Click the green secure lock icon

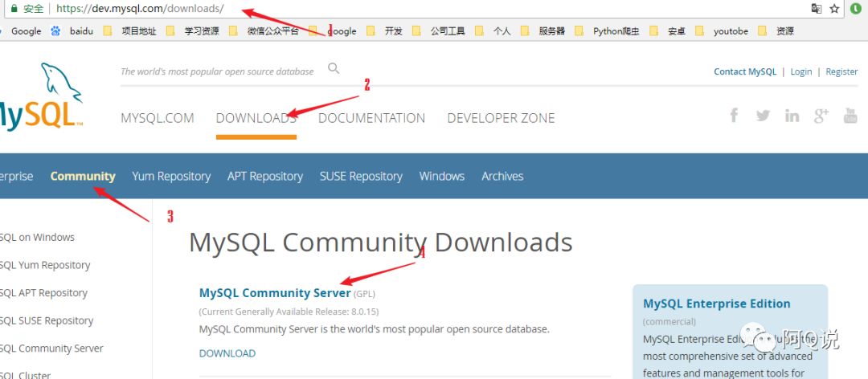14,9
